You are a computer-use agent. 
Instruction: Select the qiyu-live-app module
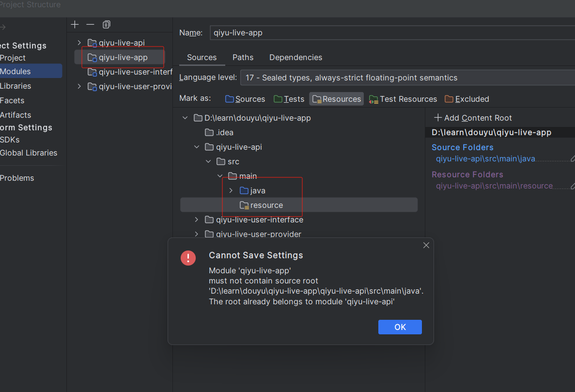pyautogui.click(x=120, y=58)
